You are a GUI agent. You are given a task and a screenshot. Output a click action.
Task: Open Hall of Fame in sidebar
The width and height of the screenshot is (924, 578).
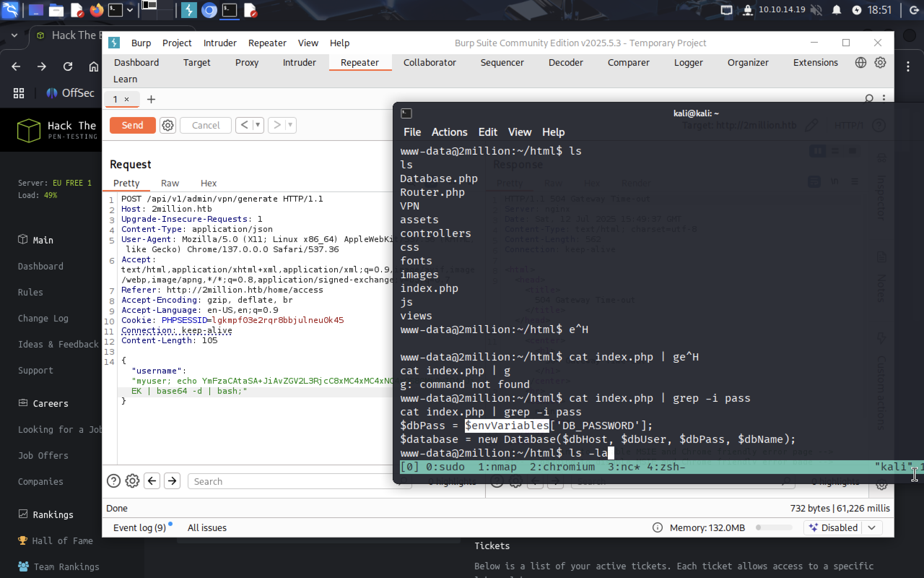tap(56, 540)
